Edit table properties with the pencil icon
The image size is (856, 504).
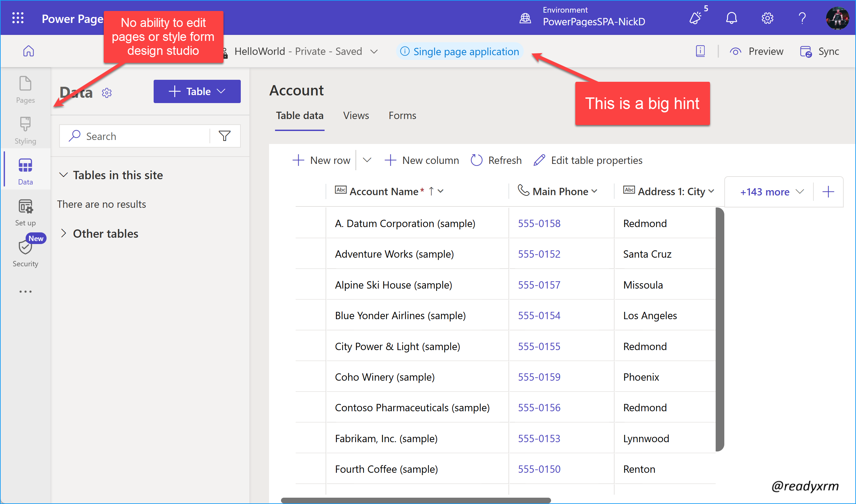(539, 160)
